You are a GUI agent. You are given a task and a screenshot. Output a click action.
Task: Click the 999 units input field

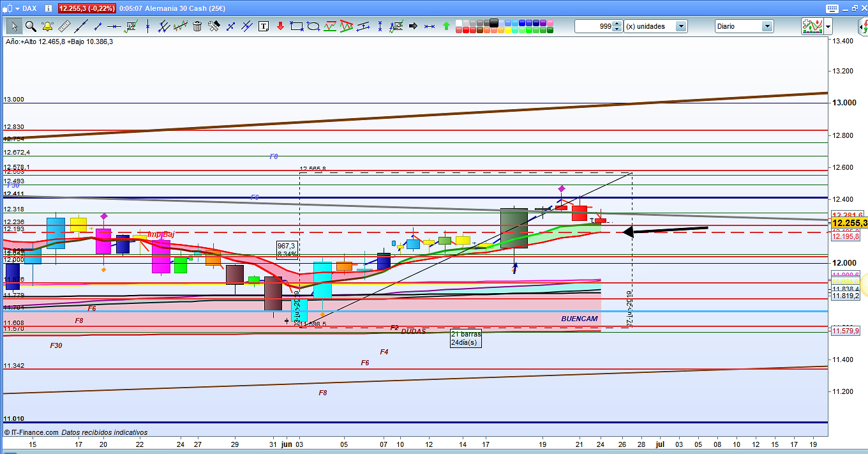(594, 26)
